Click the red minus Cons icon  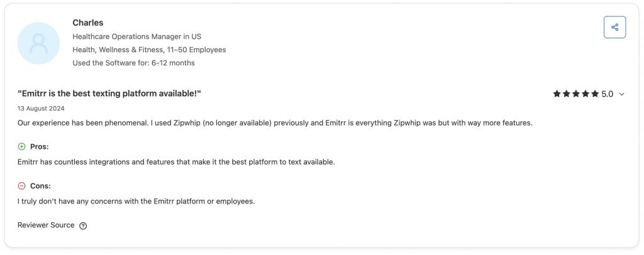22,186
